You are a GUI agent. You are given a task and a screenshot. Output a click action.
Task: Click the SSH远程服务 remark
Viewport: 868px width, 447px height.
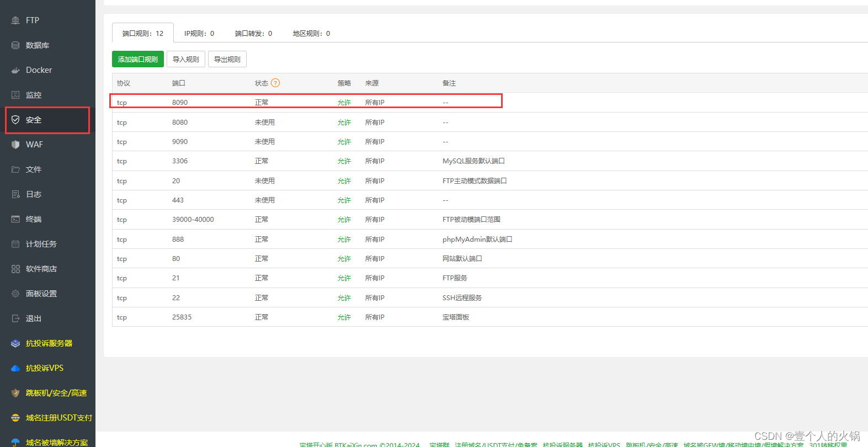pyautogui.click(x=462, y=298)
